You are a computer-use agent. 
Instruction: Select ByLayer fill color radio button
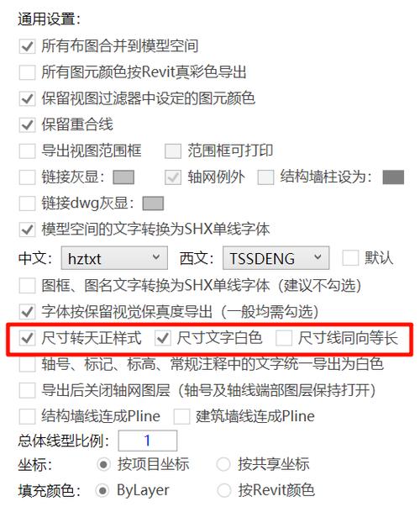click(x=102, y=490)
